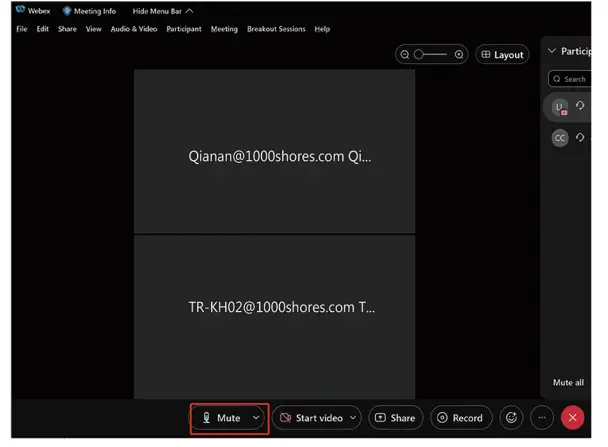
Task: Open Meeting Info shield icon
Action: 67,11
